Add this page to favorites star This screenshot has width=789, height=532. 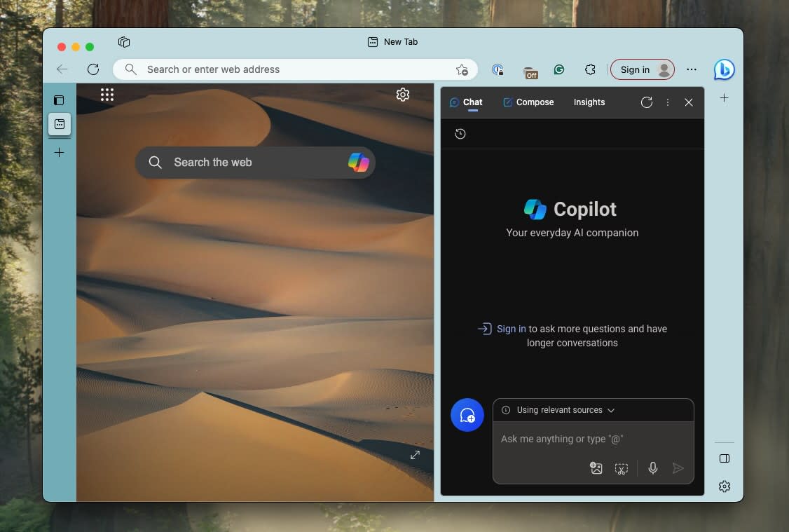[x=462, y=70]
